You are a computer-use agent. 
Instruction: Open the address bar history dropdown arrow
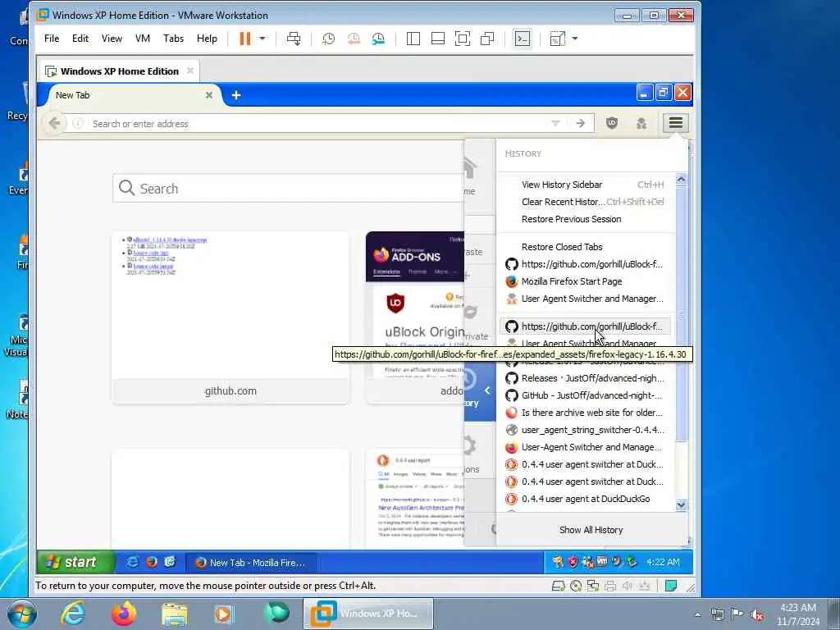coord(555,124)
